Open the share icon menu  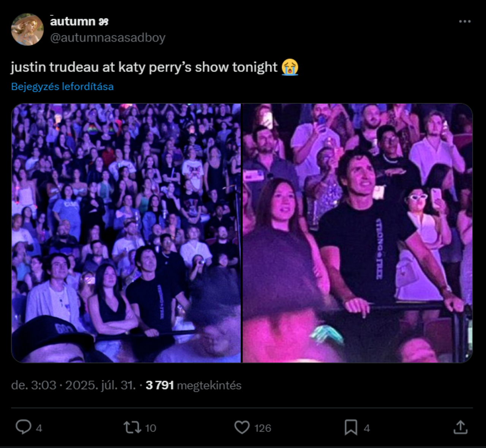[x=460, y=427]
